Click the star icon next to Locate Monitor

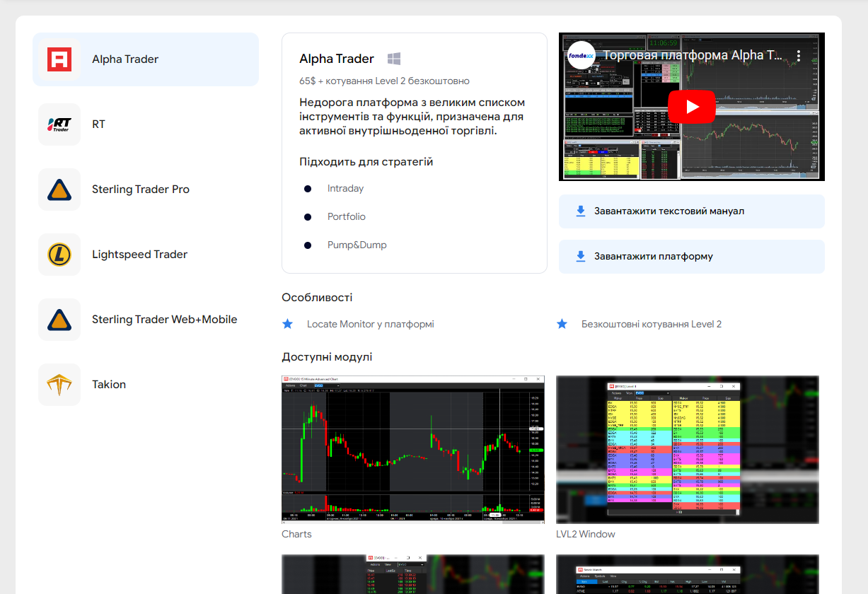tap(287, 324)
